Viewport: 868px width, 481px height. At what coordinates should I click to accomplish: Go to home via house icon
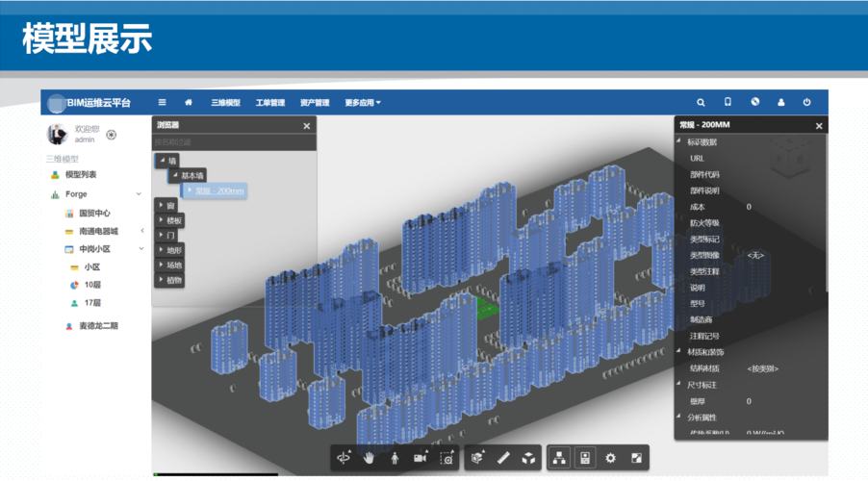(189, 102)
